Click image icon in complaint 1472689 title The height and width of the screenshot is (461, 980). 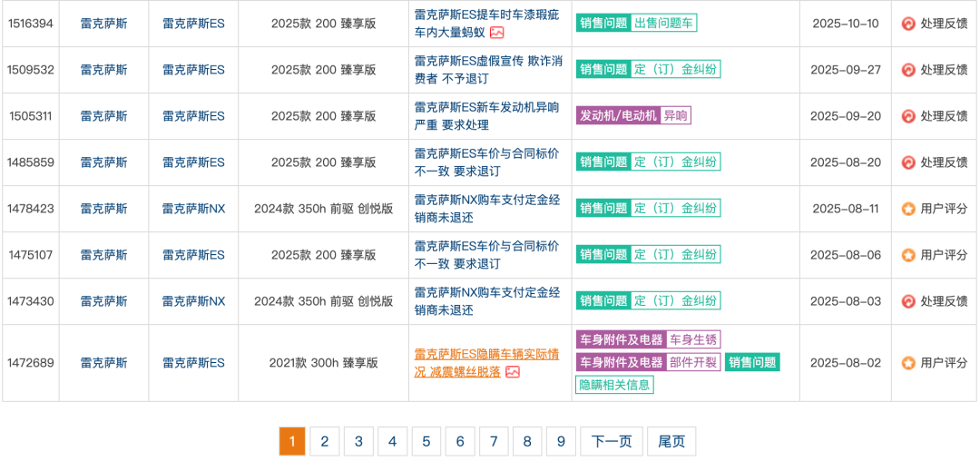point(513,372)
